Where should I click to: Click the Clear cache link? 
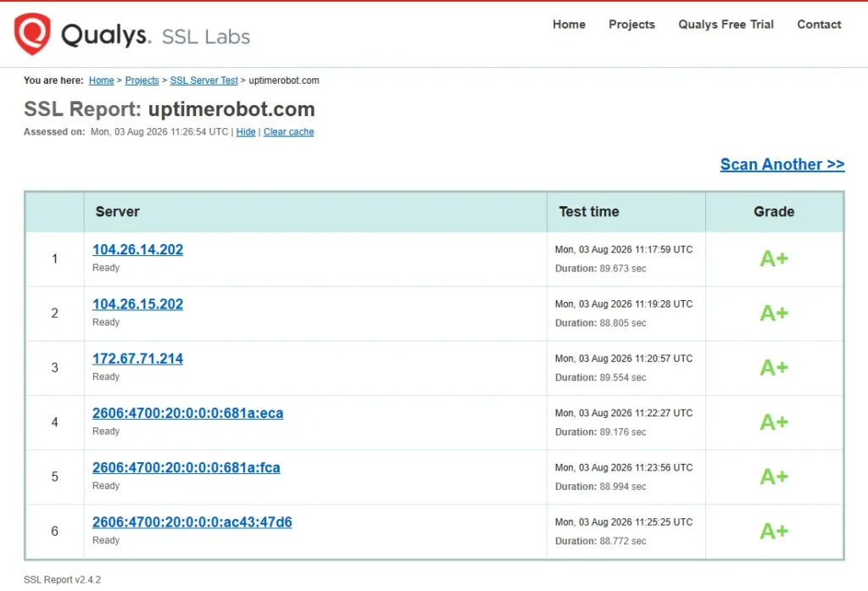288,131
